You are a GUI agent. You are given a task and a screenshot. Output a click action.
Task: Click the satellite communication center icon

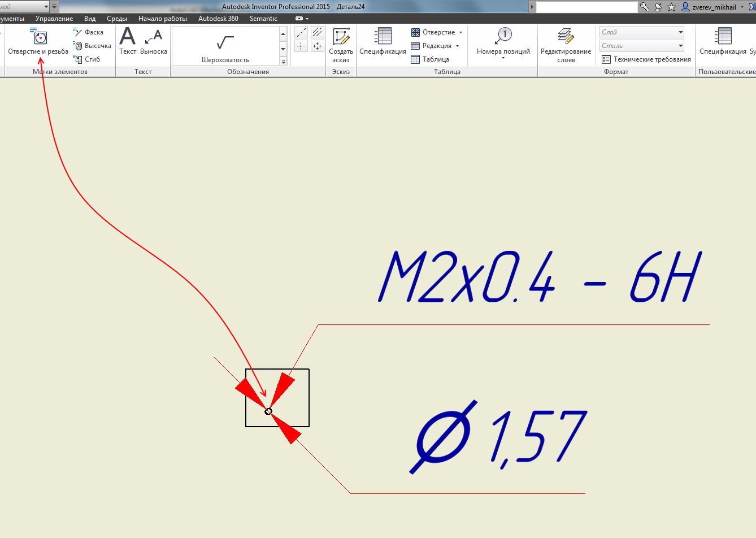658,7
